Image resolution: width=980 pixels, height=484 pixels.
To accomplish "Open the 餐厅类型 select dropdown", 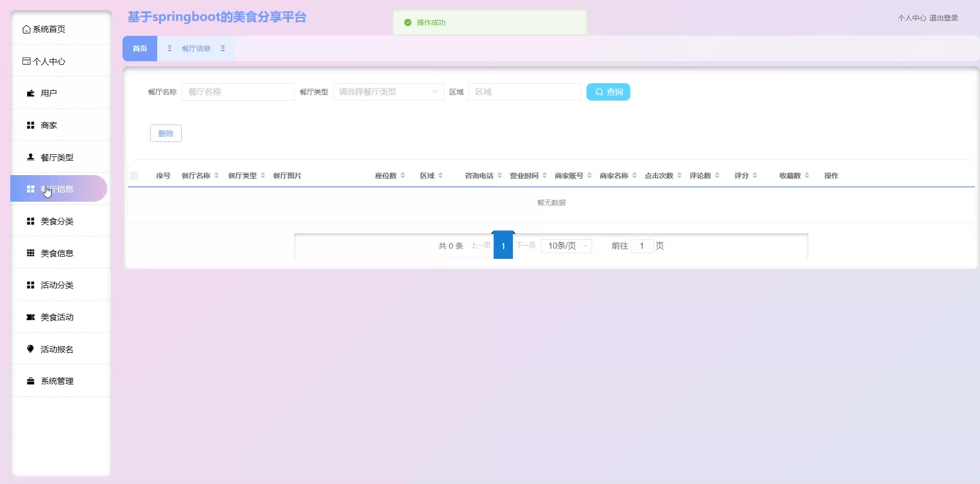I will [388, 92].
